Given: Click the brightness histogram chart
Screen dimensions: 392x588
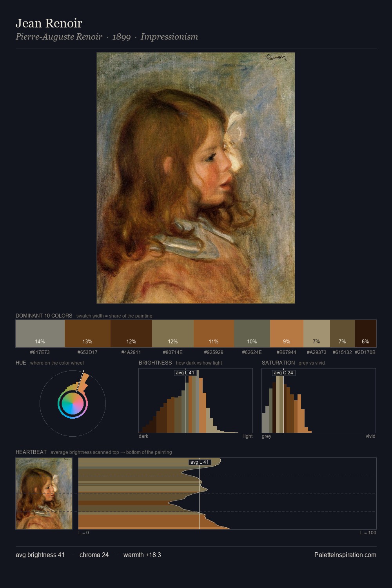Looking at the screenshot, I should click(x=196, y=401).
